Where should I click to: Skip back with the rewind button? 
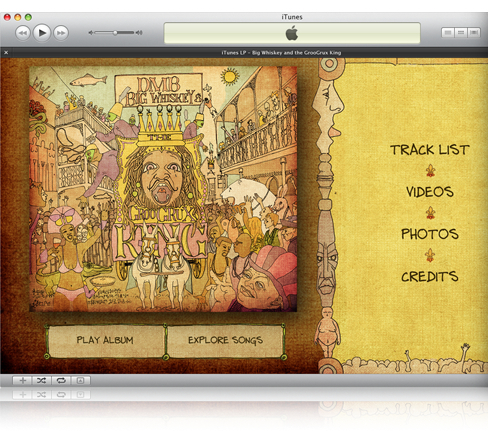coord(23,33)
